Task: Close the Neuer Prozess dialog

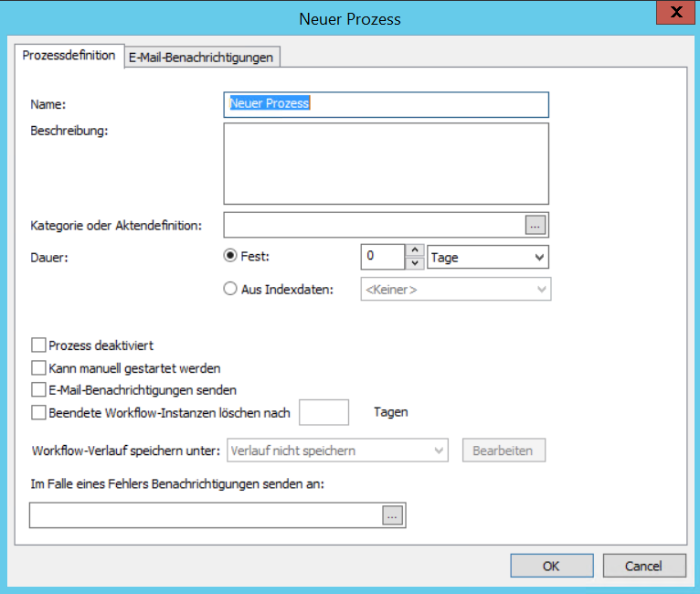Action: pyautogui.click(x=676, y=12)
